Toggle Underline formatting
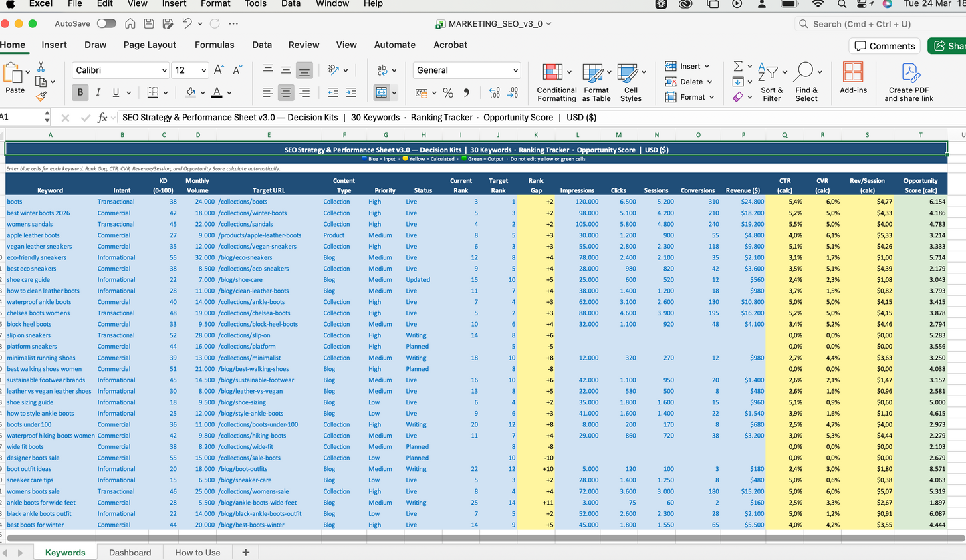The height and width of the screenshot is (560, 966). coord(116,92)
